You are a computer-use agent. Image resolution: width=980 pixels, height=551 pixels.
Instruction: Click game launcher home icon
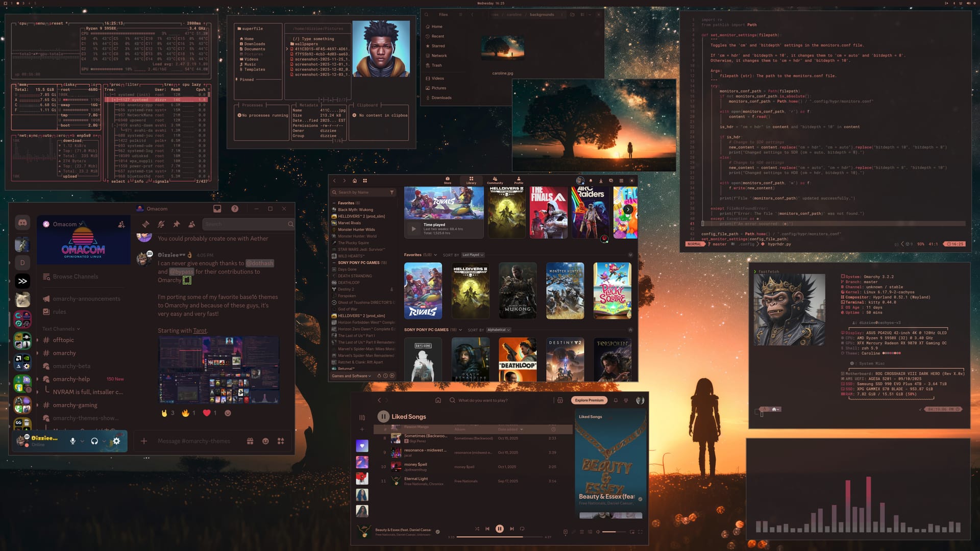coord(355,181)
